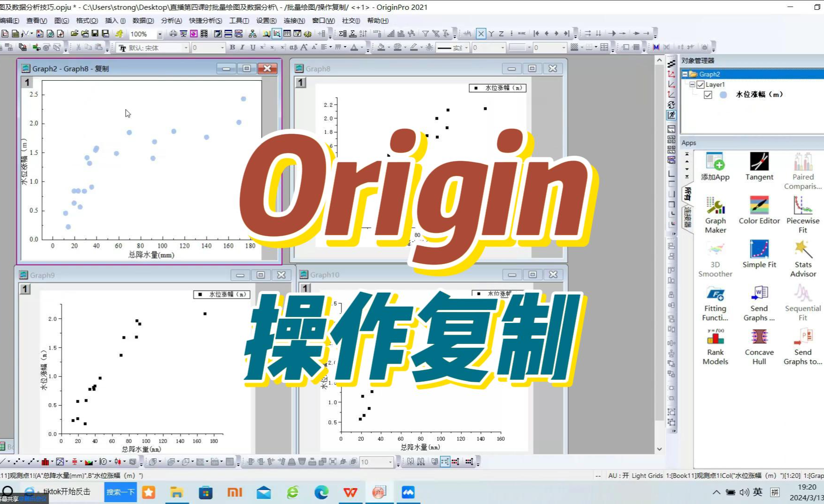Screen dimensions: 824x504
Task: Open the Stats Advisor app
Action: pos(803,259)
